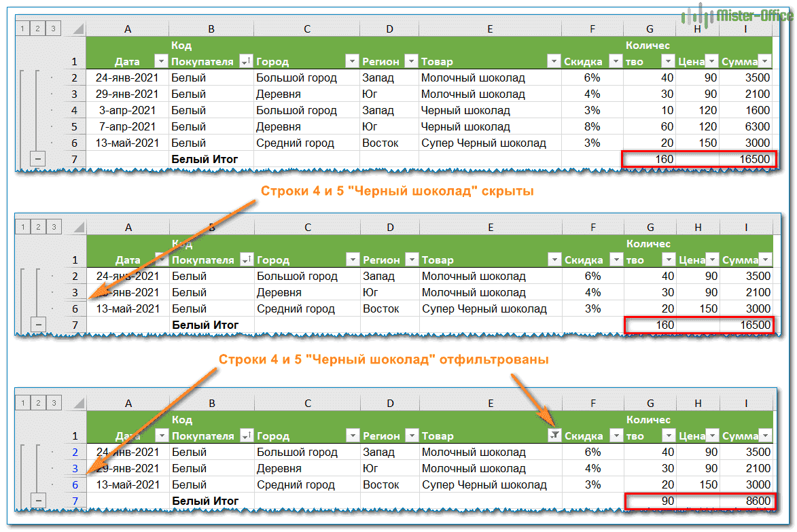The image size is (797, 532).
Task: Click outline level 1 button in top table
Action: pos(22,29)
